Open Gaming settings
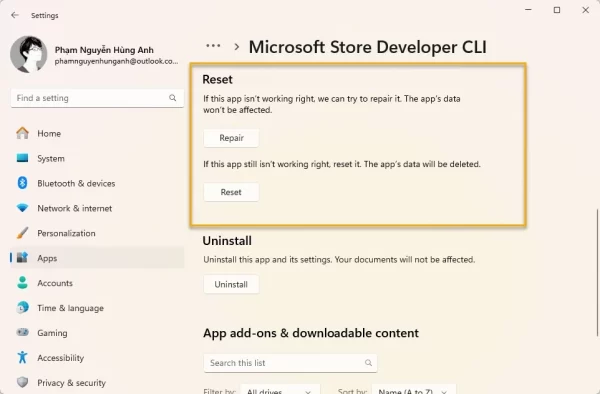 pos(97,333)
